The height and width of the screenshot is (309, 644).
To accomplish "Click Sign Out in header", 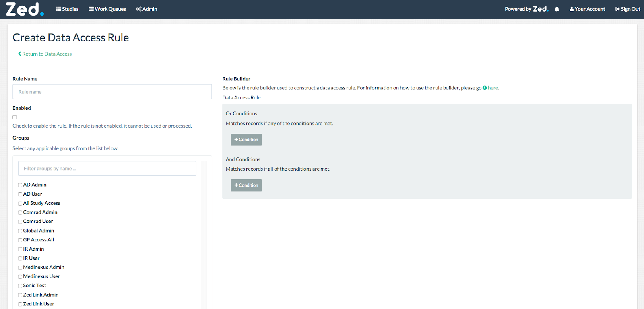I will tap(627, 9).
